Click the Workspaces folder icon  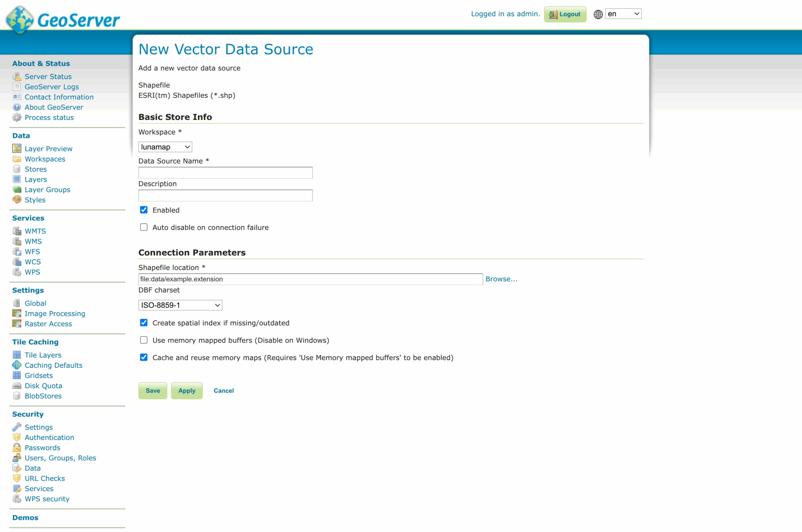(x=17, y=159)
